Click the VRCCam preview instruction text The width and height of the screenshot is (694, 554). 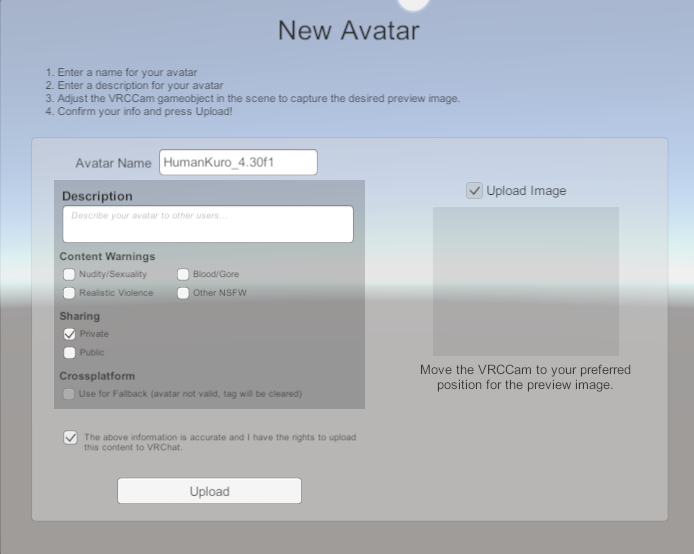point(525,377)
